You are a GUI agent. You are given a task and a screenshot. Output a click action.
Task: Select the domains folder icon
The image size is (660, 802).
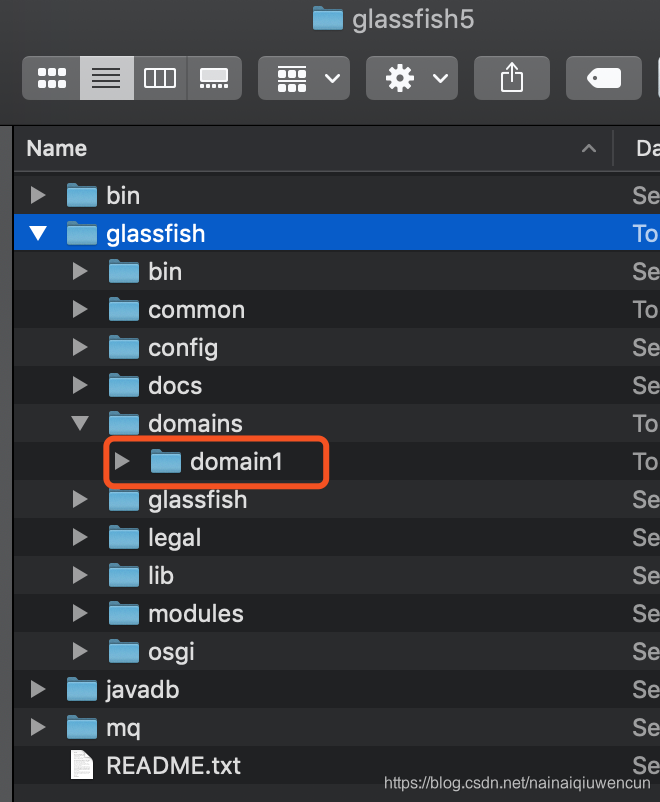pyautogui.click(x=124, y=423)
